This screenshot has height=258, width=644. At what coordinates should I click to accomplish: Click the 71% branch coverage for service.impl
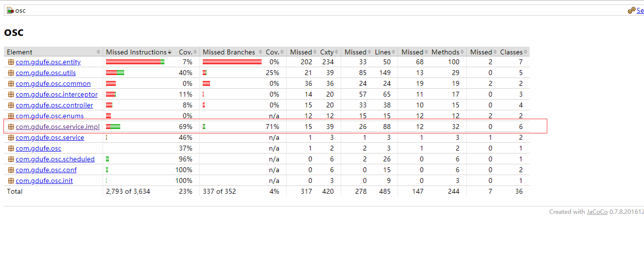272,127
